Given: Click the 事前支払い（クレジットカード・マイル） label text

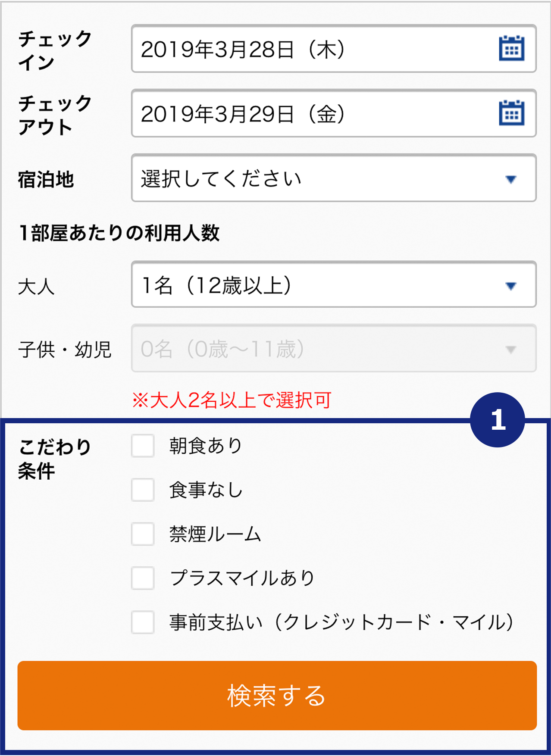Looking at the screenshot, I should pyautogui.click(x=341, y=622).
